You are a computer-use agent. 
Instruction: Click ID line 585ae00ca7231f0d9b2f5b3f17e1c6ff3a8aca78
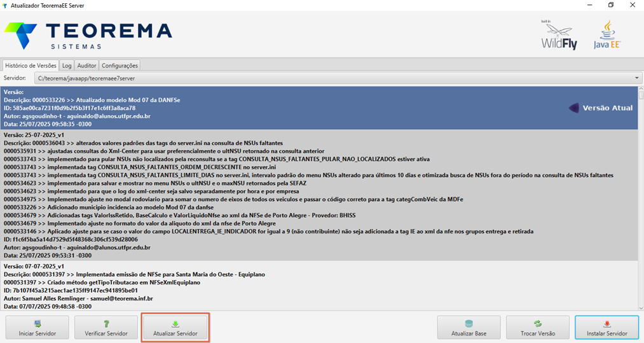click(69, 108)
